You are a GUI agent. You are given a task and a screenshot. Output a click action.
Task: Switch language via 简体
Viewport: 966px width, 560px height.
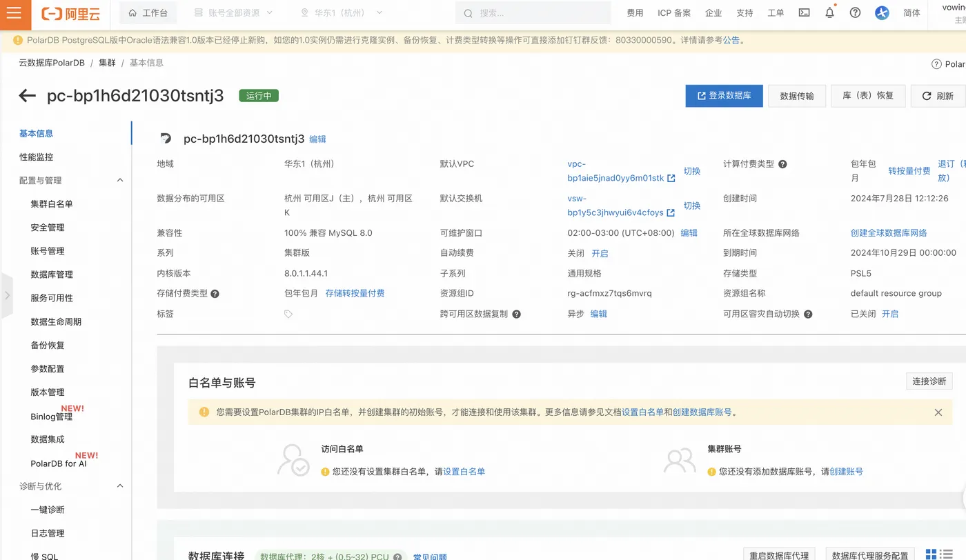coord(911,13)
